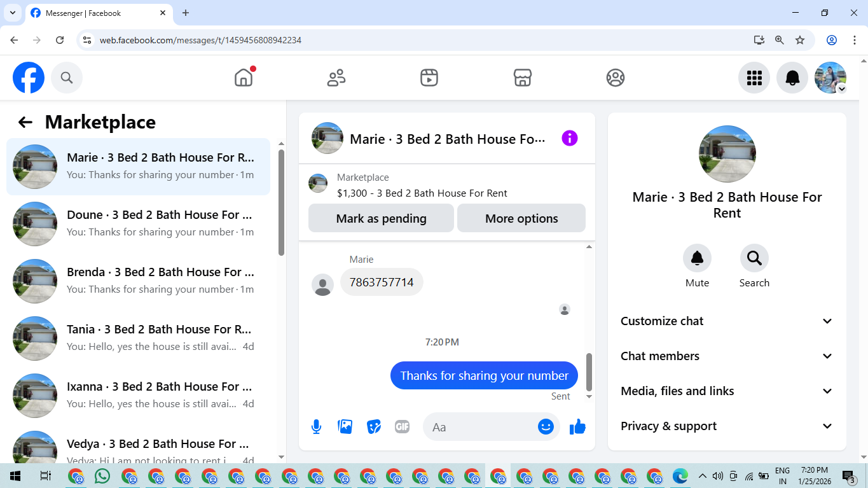This screenshot has height=488, width=868.
Task: View site information icon in address bar
Action: tap(87, 40)
